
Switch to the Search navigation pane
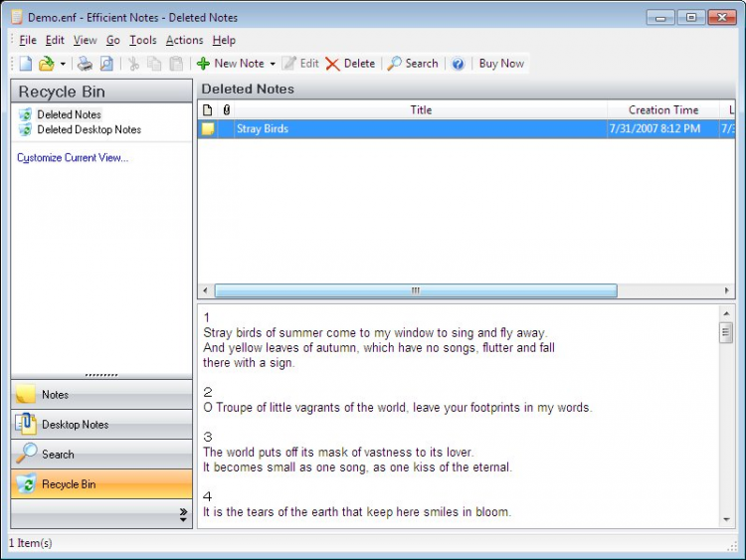click(101, 454)
